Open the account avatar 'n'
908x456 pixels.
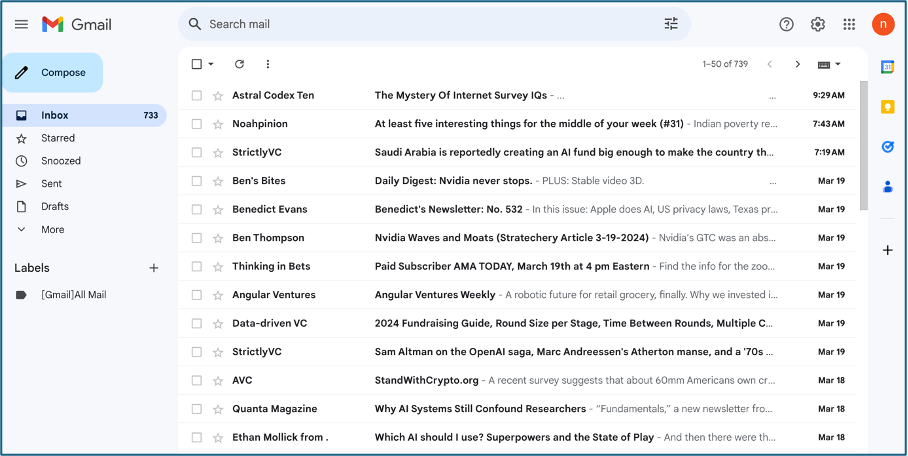pyautogui.click(x=883, y=24)
